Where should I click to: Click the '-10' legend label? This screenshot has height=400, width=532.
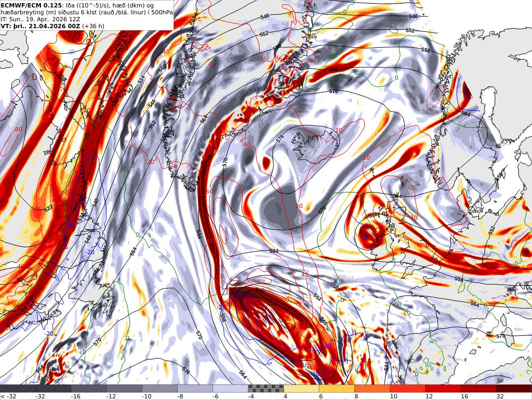[x=147, y=396]
